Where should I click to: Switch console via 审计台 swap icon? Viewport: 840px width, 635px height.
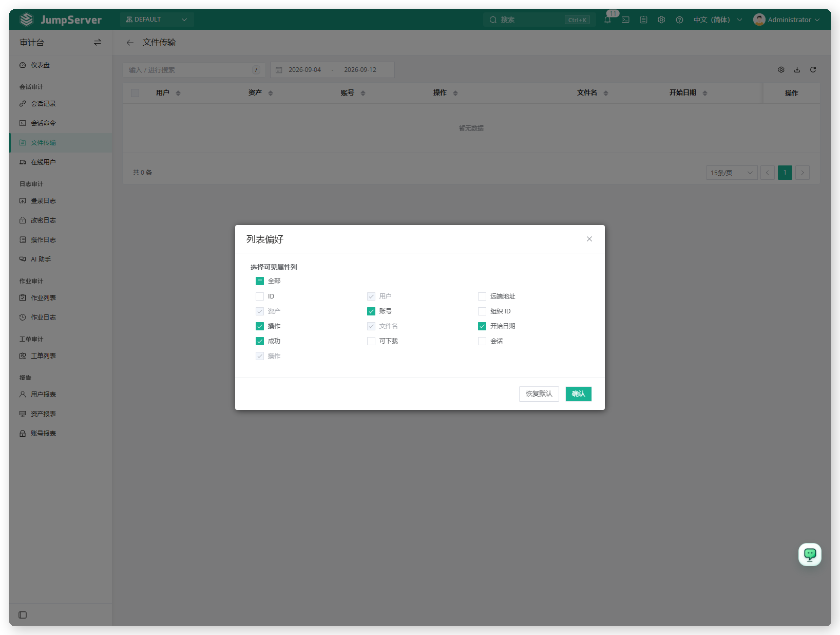[98, 43]
